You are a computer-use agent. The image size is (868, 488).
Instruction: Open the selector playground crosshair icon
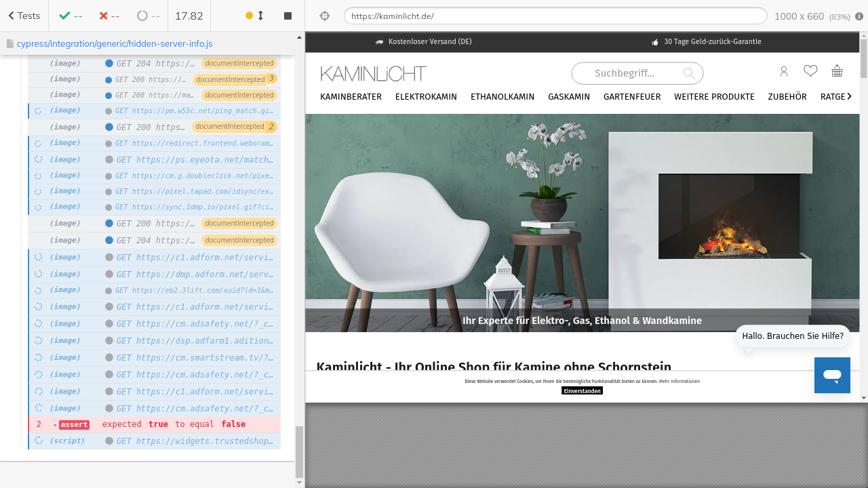click(324, 16)
